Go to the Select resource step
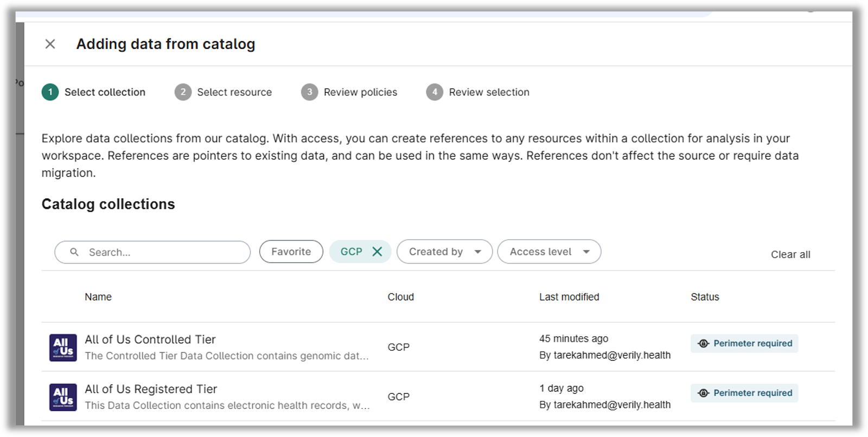868x437 pixels. pyautogui.click(x=224, y=92)
